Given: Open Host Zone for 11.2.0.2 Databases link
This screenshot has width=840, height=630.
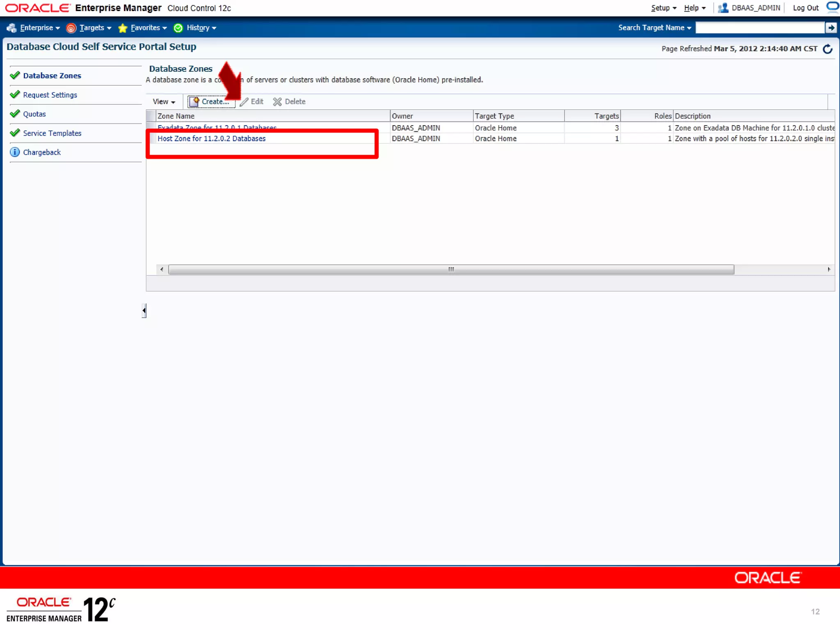Looking at the screenshot, I should point(211,139).
